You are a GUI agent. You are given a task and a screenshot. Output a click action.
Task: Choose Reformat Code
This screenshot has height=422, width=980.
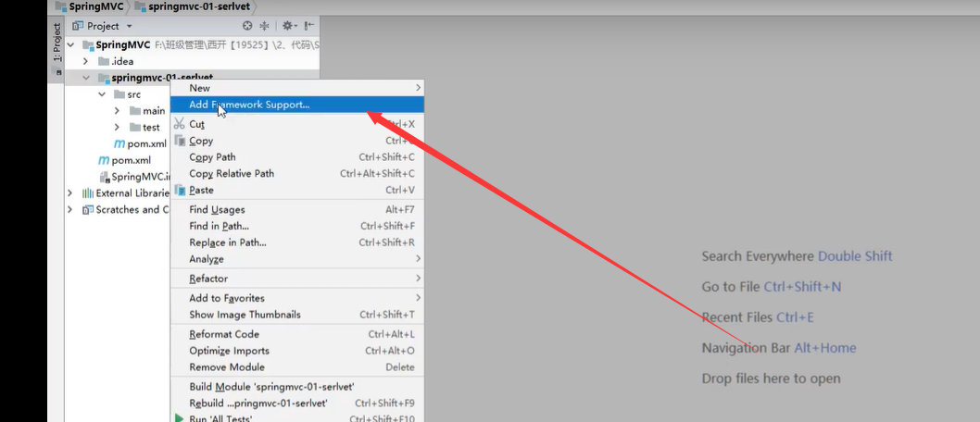[297, 334]
